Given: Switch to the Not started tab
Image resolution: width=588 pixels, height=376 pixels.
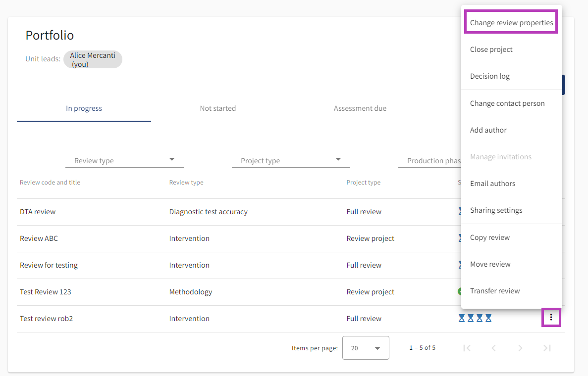Looking at the screenshot, I should click(217, 108).
